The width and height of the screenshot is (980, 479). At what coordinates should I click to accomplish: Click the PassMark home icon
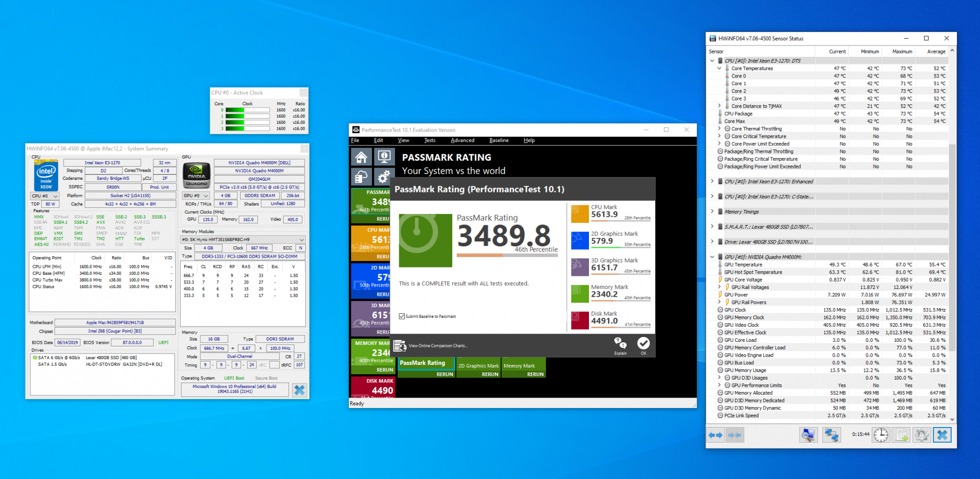(361, 157)
